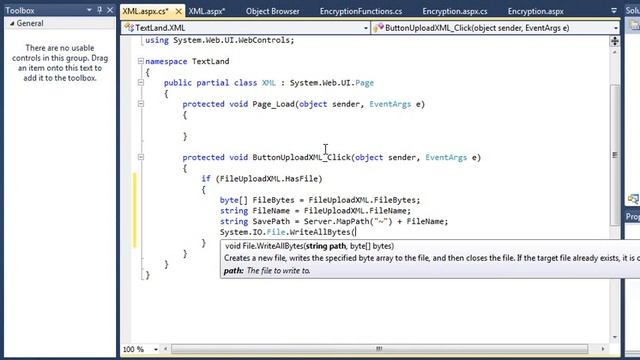Click the vertical scrollbar thumb
Image resolution: width=640 pixels, height=360 pixels.
point(615,154)
